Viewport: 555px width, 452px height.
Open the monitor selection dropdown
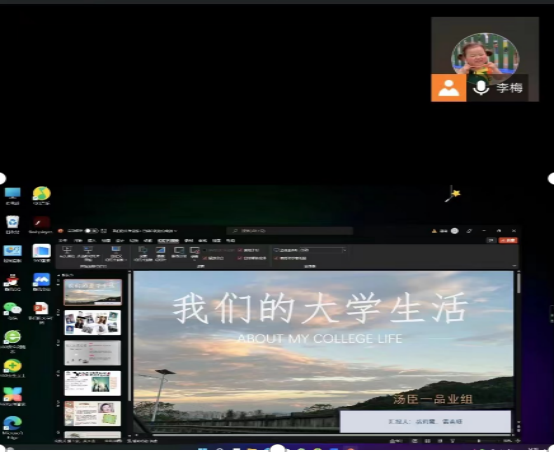click(310, 250)
